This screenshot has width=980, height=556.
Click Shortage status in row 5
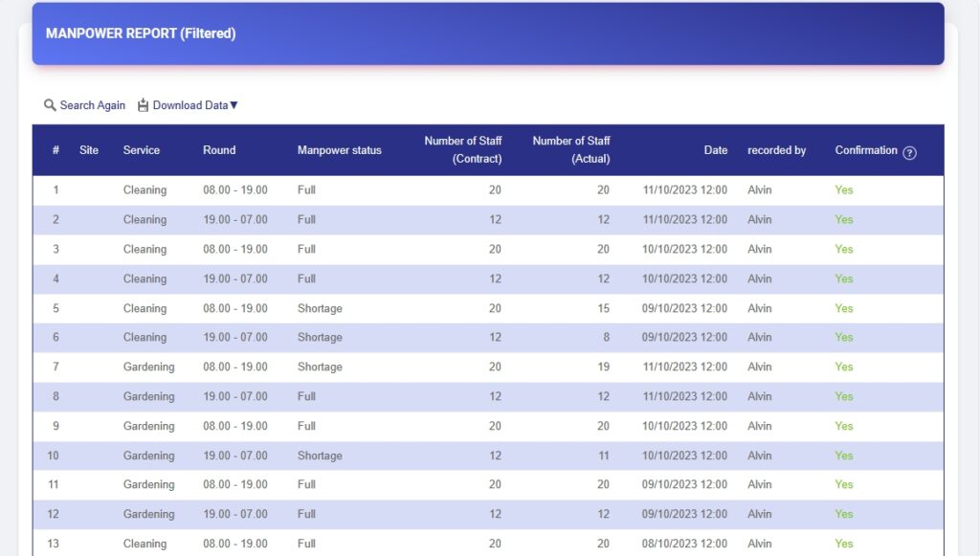tap(320, 308)
